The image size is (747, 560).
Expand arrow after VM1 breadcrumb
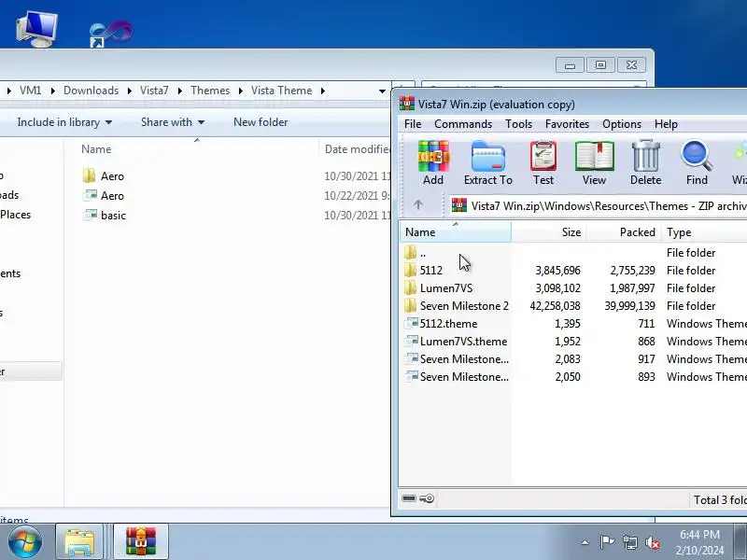pyautogui.click(x=52, y=91)
